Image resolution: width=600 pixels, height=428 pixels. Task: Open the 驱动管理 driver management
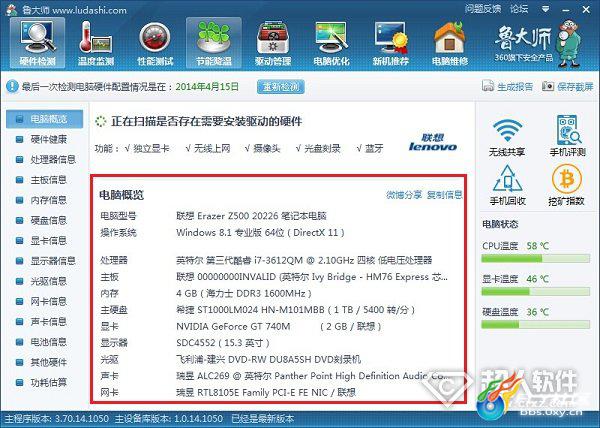click(x=273, y=43)
